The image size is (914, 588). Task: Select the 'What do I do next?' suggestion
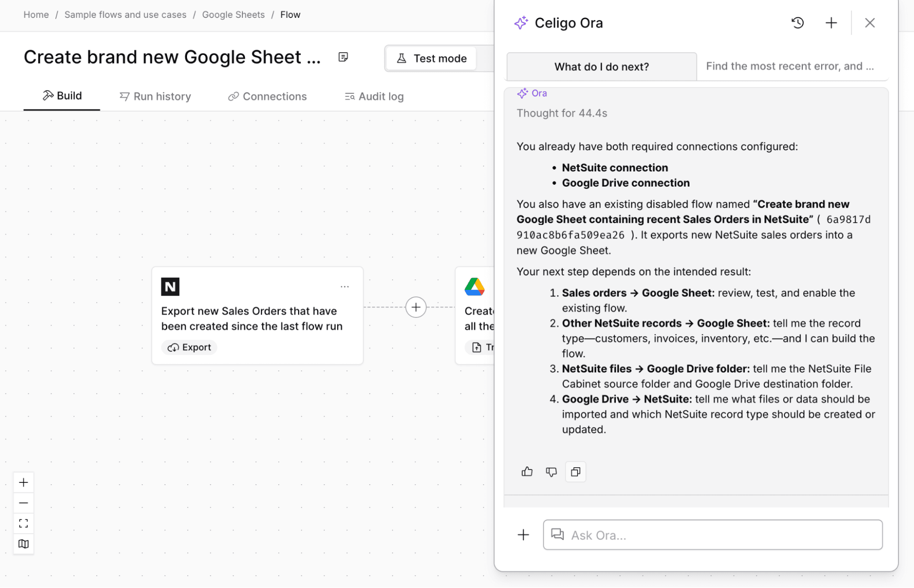coord(602,67)
